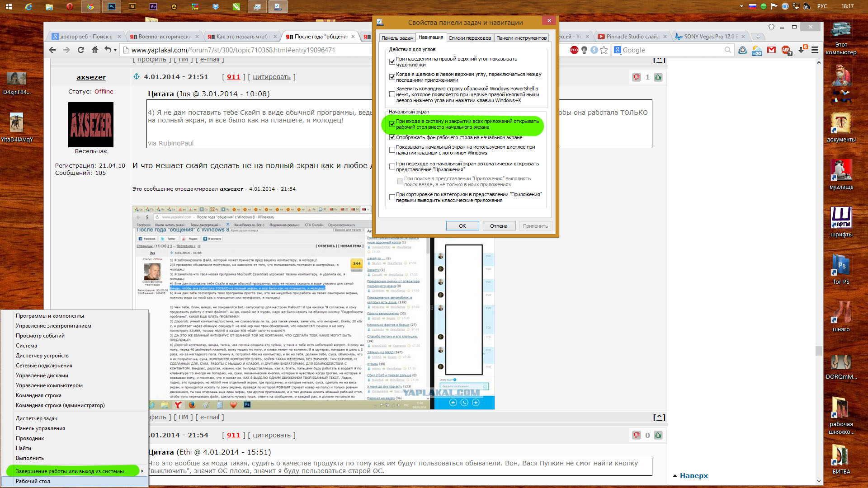Click the thumbs-up vote icon on axsezer's post
Image resolution: width=868 pixels, height=488 pixels.
click(658, 77)
